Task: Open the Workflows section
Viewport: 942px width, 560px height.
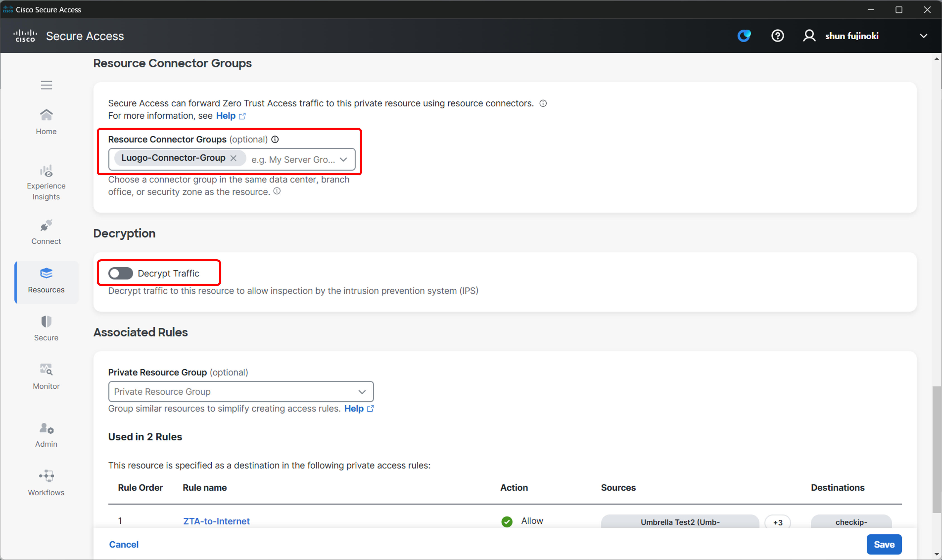Action: [46, 483]
